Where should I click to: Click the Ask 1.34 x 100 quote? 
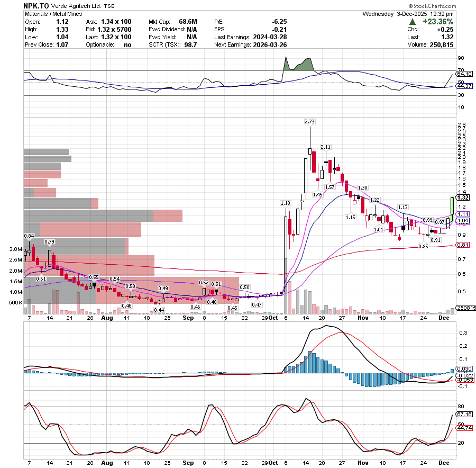[116, 22]
